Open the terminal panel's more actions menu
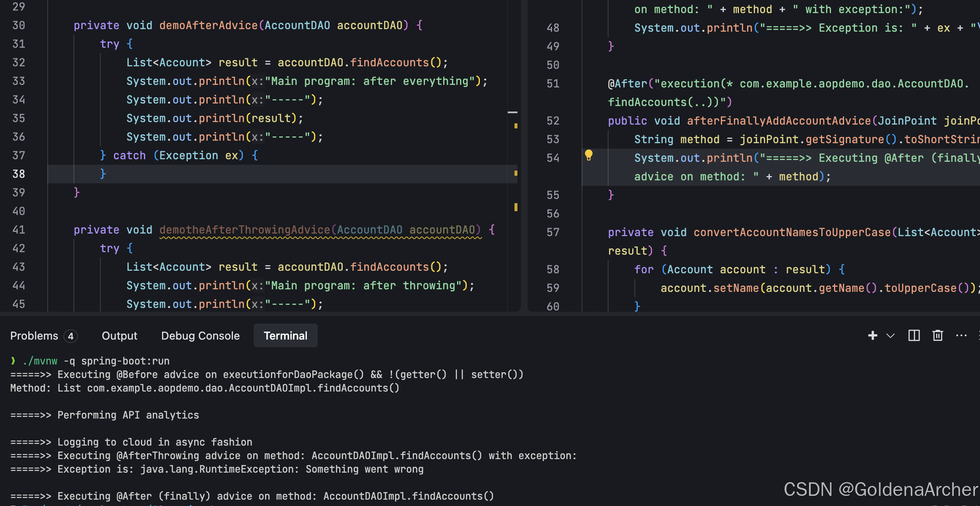This screenshot has width=980, height=506. pyautogui.click(x=961, y=336)
